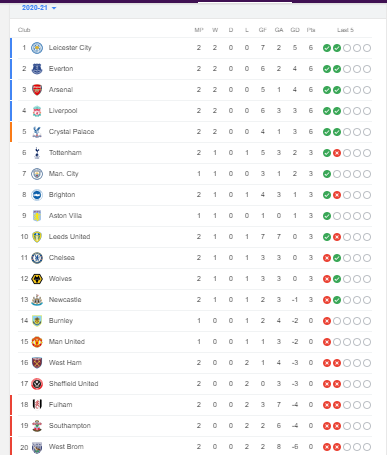The height and width of the screenshot is (455, 390).
Task: Select the Chelsea club badge
Action: coord(37,258)
